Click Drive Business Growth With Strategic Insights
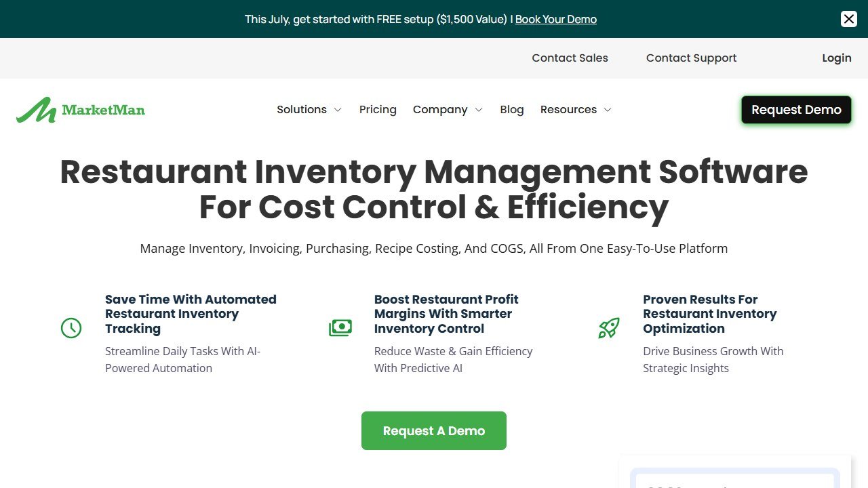 click(713, 359)
